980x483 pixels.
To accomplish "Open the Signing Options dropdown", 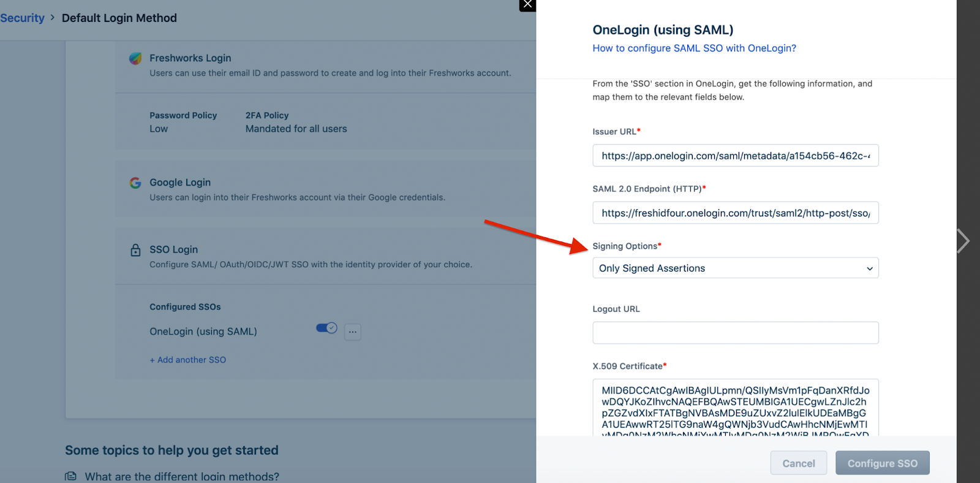I will pos(736,268).
